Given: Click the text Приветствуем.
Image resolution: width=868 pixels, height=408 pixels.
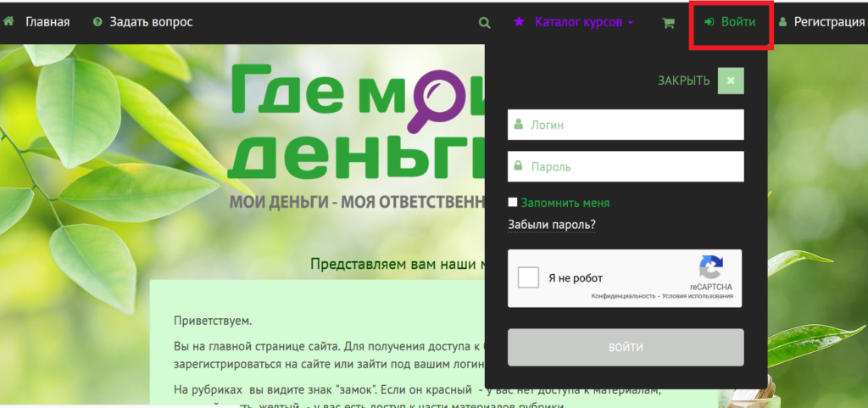Looking at the screenshot, I should click(x=213, y=321).
